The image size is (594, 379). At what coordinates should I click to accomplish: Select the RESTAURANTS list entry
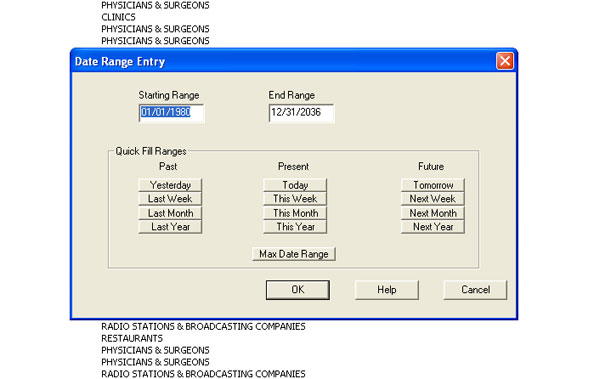tap(132, 338)
